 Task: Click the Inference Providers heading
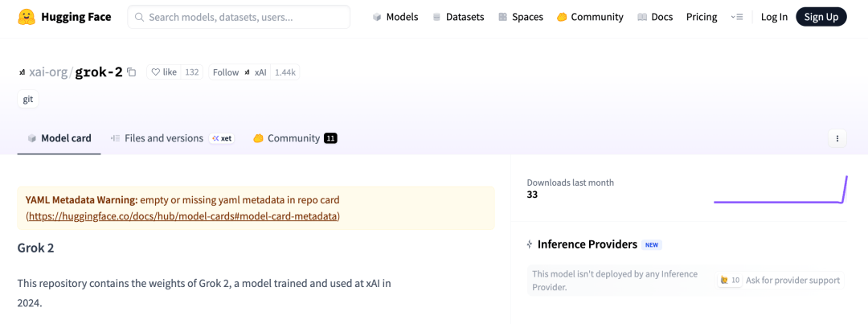(x=588, y=244)
